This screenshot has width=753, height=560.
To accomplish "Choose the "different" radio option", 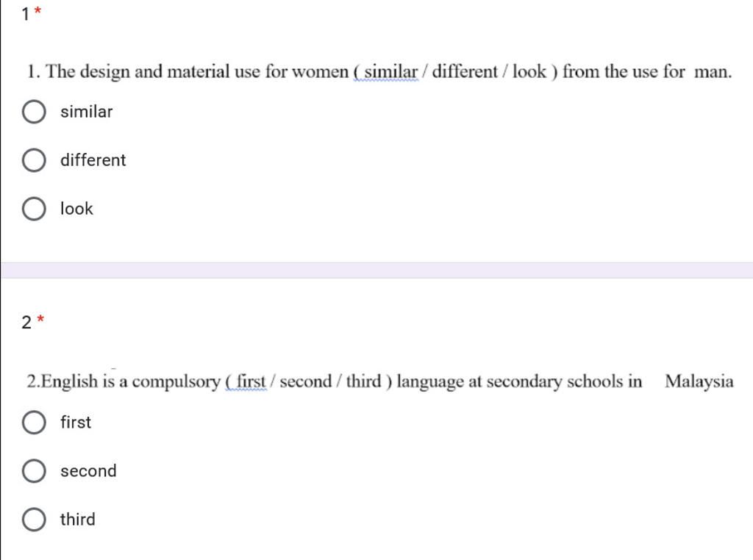I will pos(34,160).
